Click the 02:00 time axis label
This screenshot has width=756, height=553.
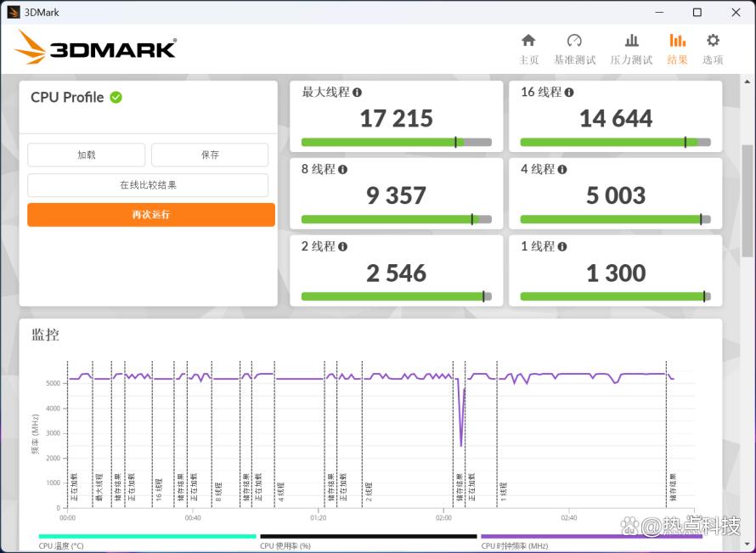(443, 518)
